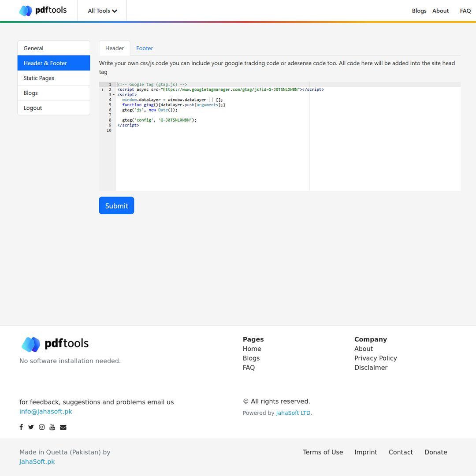Click the envelope mail icon in the footer
Image resolution: width=476 pixels, height=476 pixels.
63,427
